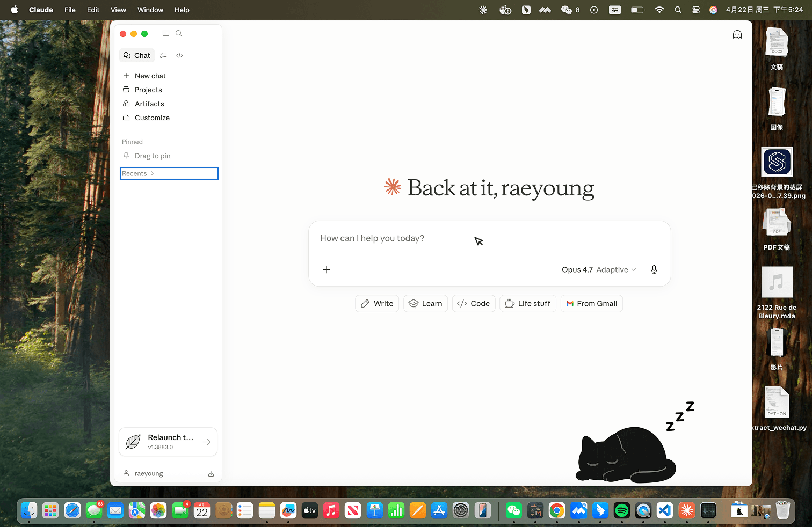The image size is (812, 527).
Task: Open the Claude app menu
Action: coord(41,10)
